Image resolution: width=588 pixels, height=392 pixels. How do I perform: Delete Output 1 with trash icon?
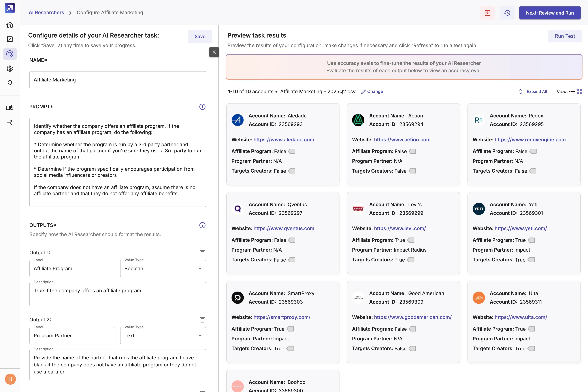coord(202,253)
